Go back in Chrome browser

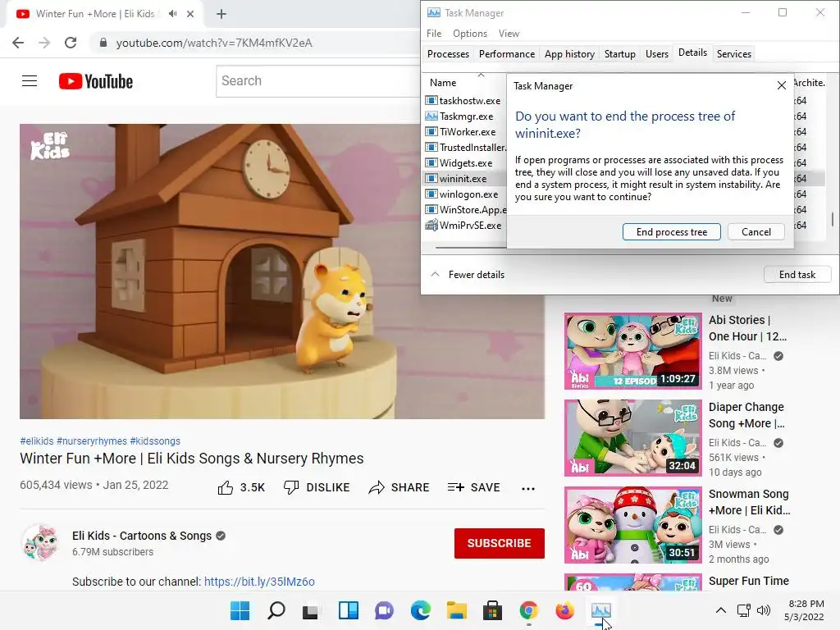[x=18, y=43]
